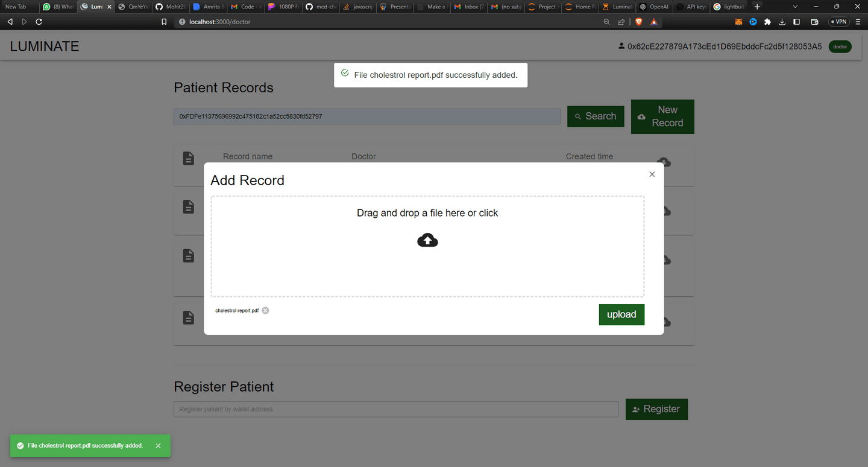Open the Brave Shields lion icon
Screen dimensions: 868x467
click(639, 22)
